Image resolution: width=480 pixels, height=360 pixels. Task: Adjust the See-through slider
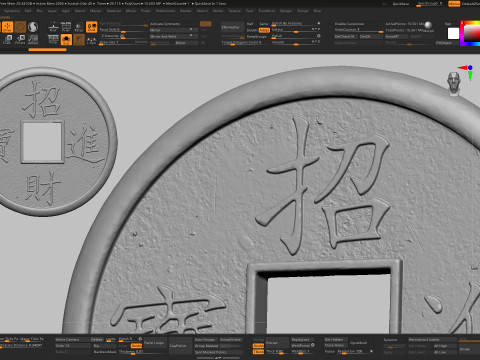(x=429, y=4)
